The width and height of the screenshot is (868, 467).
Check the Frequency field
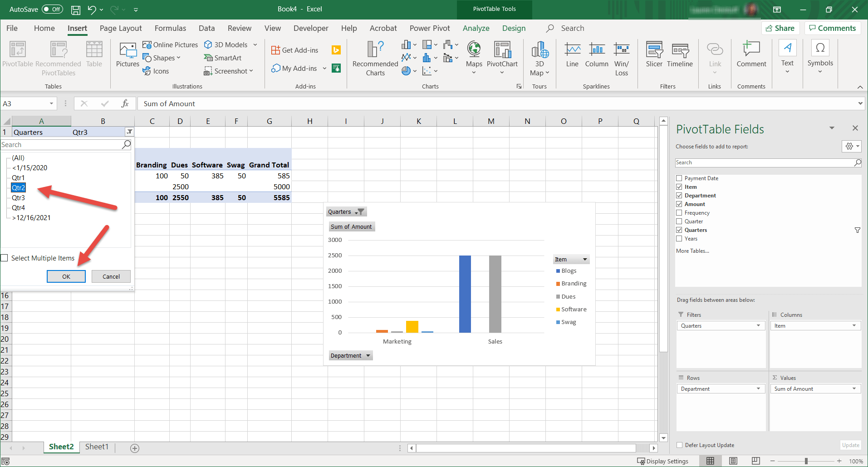coord(679,213)
